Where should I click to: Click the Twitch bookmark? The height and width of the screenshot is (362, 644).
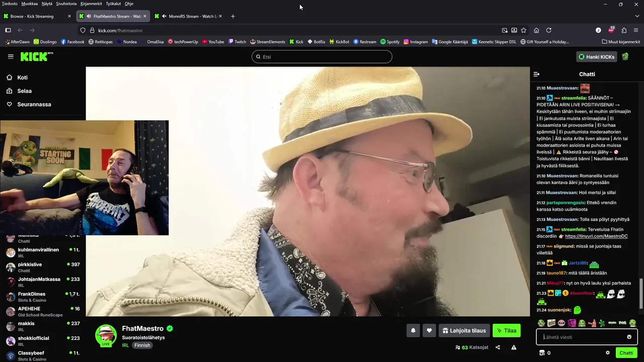click(237, 42)
